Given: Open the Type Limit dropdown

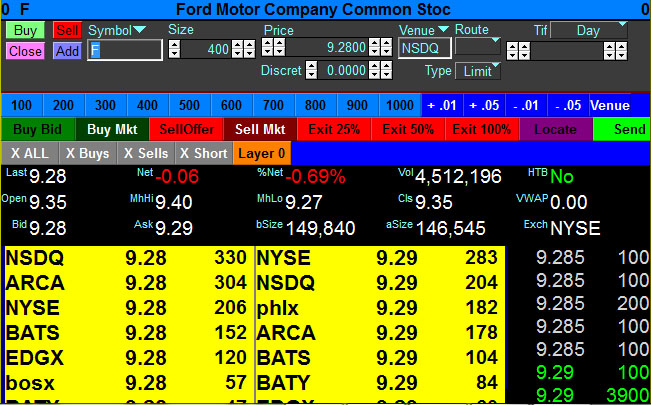Looking at the screenshot, I should (x=478, y=71).
